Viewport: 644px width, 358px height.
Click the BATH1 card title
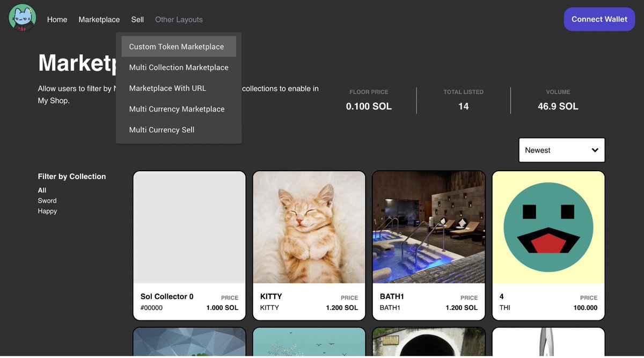tap(392, 296)
